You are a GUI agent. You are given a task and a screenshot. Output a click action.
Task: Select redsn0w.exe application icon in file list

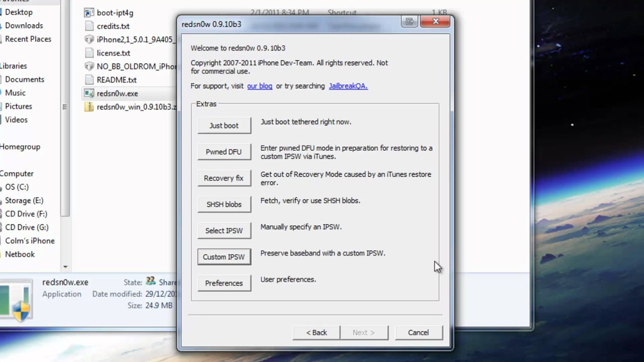click(89, 93)
